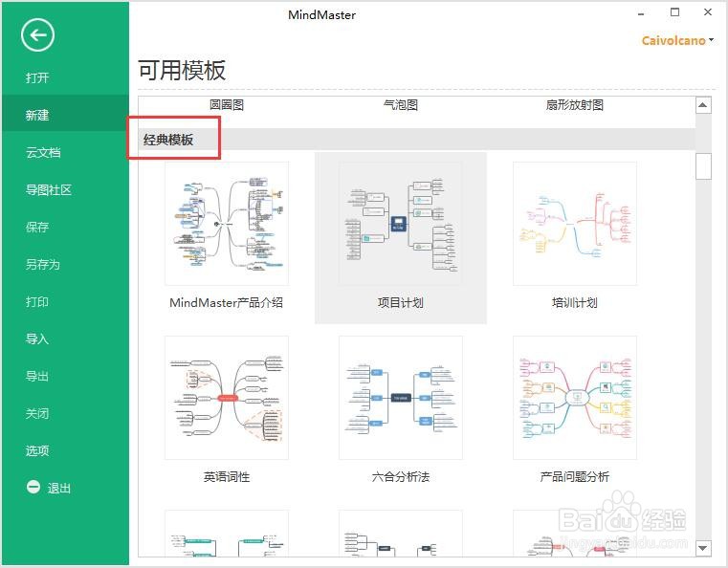Select 导入 from the sidebar
This screenshot has height=568, width=728.
37,339
